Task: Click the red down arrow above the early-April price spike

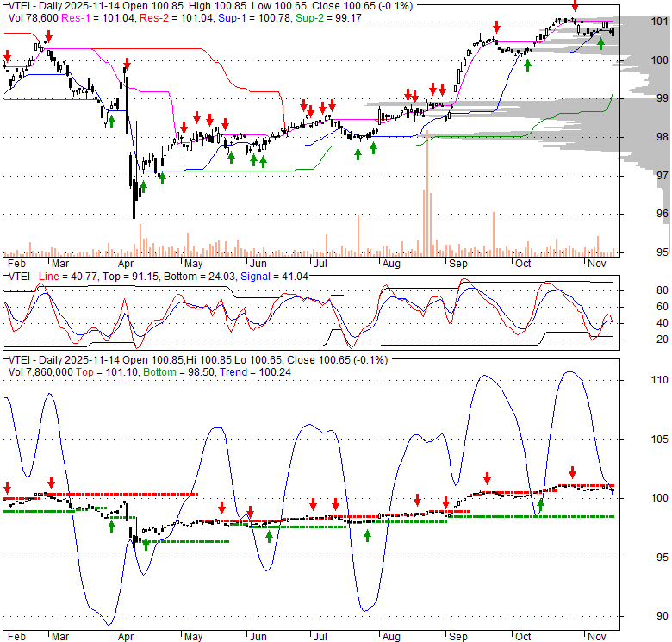Action: 128,65
